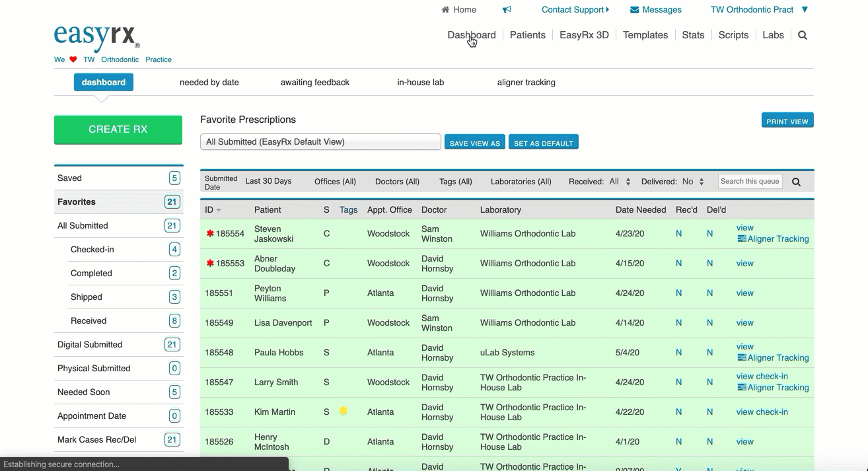The image size is (868, 471).
Task: Click the Tags column header
Action: tap(348, 210)
